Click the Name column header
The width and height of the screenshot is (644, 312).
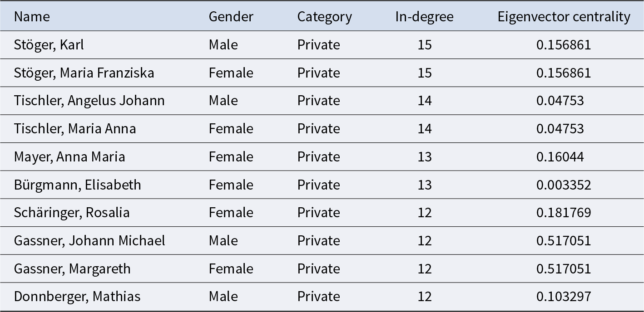click(x=32, y=17)
